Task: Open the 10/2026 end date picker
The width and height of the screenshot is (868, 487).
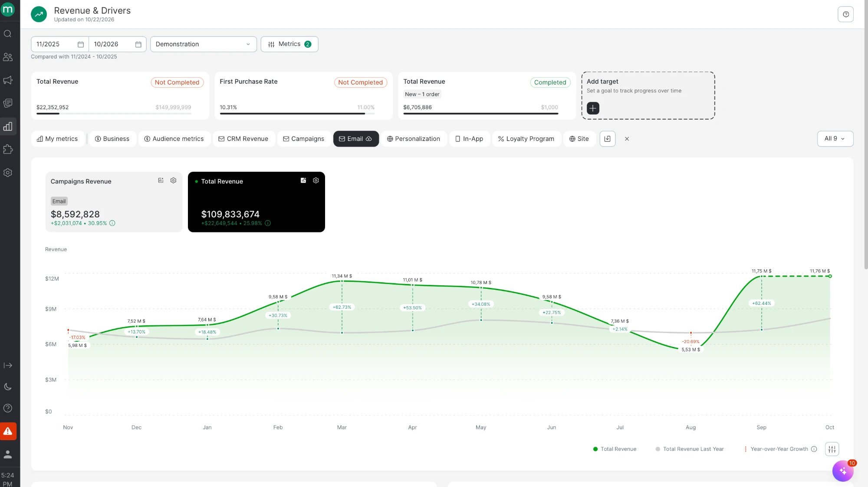Action: point(118,44)
